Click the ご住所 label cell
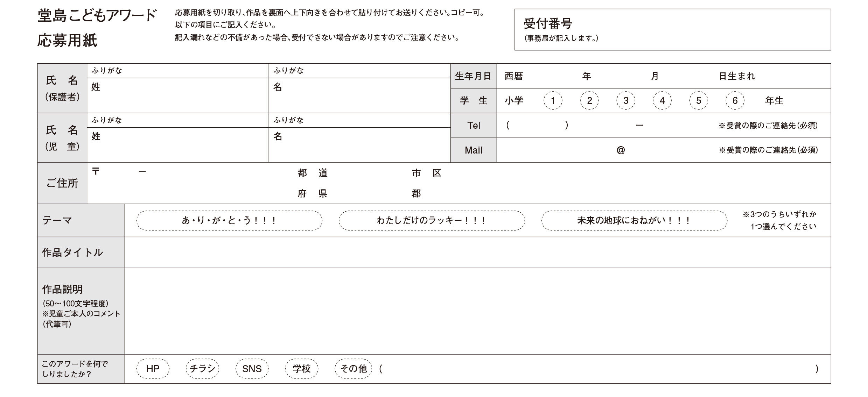The width and height of the screenshot is (868, 397). pos(62,183)
